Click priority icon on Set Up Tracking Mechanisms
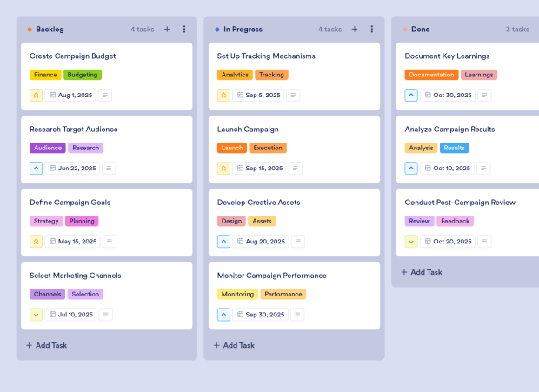 pyautogui.click(x=223, y=95)
